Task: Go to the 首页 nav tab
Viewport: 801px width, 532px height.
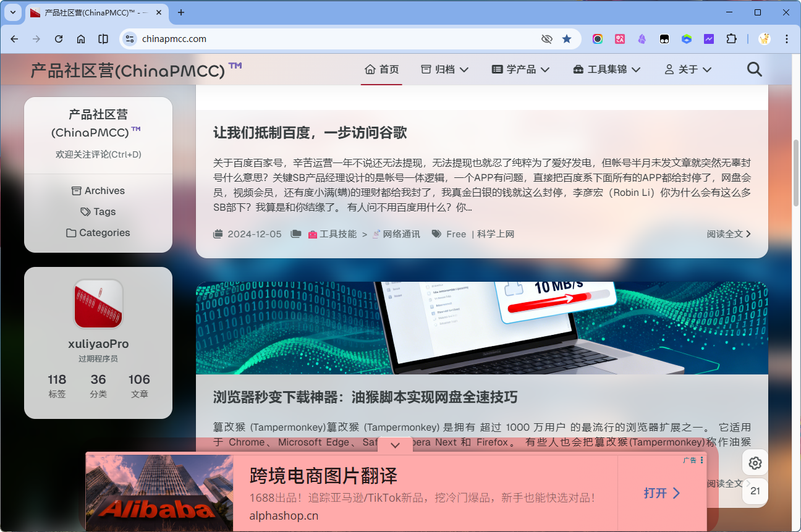Action: click(382, 69)
